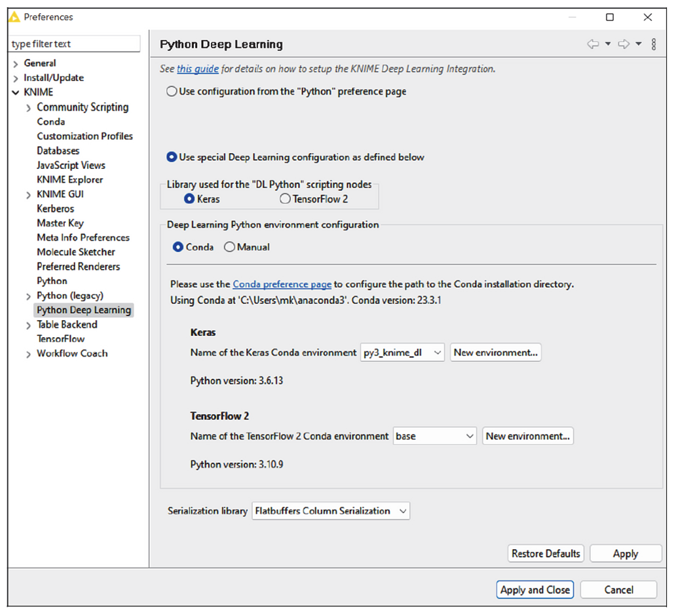The image size is (674, 616).
Task: Open the TensorFlow 2 environment dropdown showing base
Action: pyautogui.click(x=470, y=436)
